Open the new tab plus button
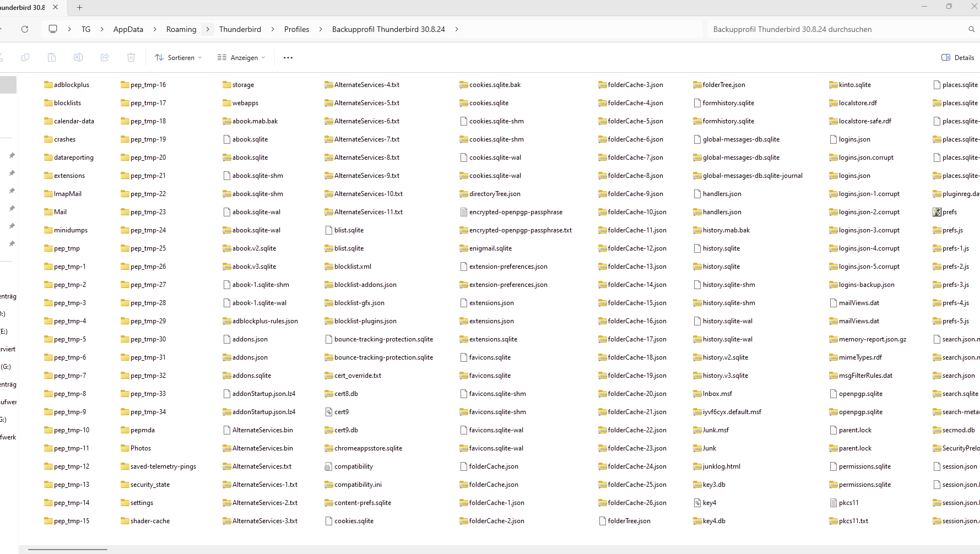Viewport: 980px width, 554px height. (79, 8)
